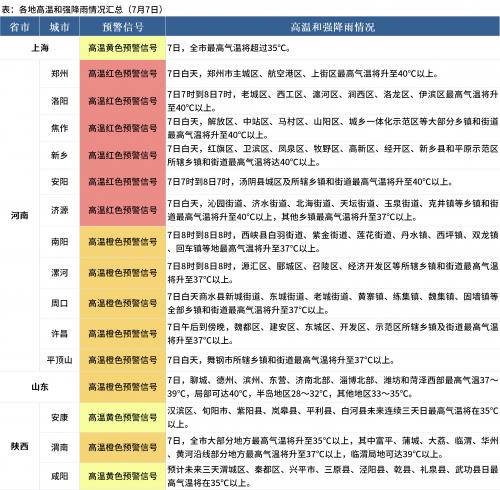
Task: Click the orange warning cell for 渭南
Action: [123, 447]
